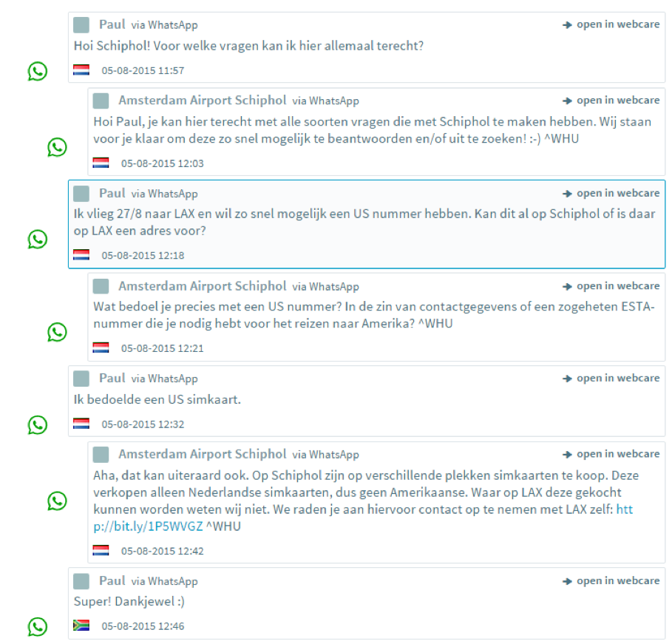Open 'Ik bedoelde een US simkaart' in webcare
672x644 pixels.
coord(611,378)
